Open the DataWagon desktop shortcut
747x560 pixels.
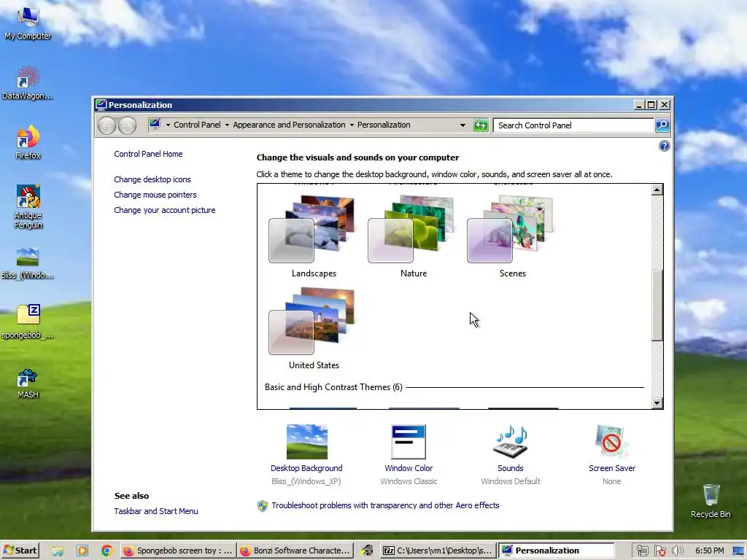pyautogui.click(x=28, y=83)
